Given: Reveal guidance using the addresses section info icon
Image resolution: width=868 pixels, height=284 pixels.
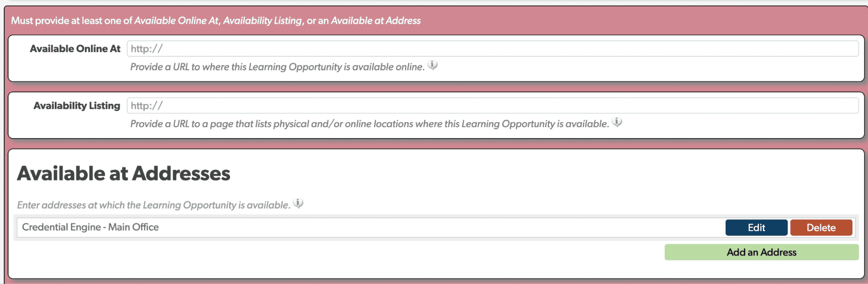Looking at the screenshot, I should 298,203.
